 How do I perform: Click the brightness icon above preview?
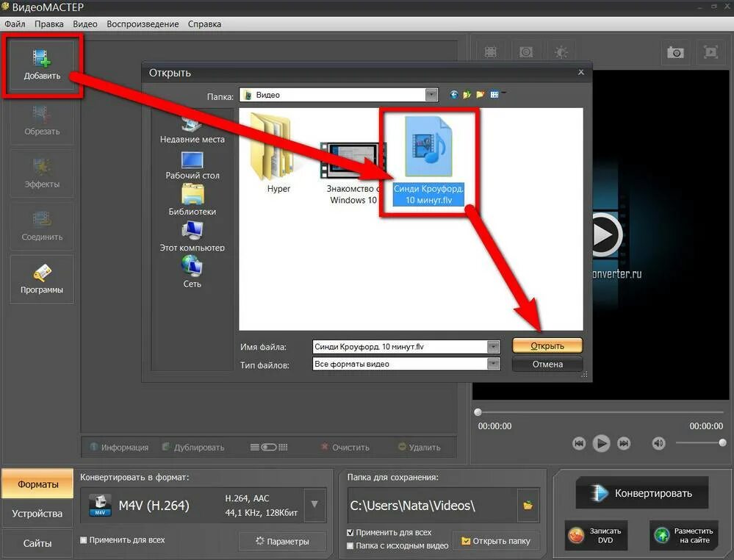[561, 52]
